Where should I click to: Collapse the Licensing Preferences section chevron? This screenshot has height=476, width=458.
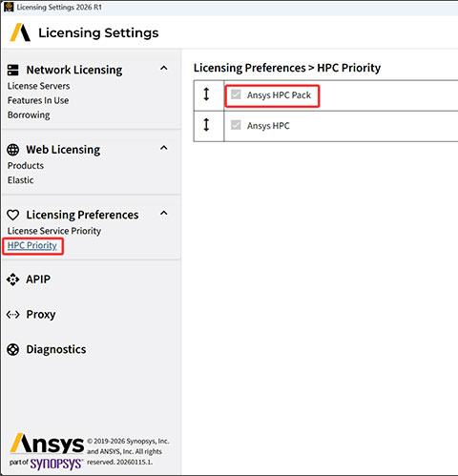pos(164,213)
